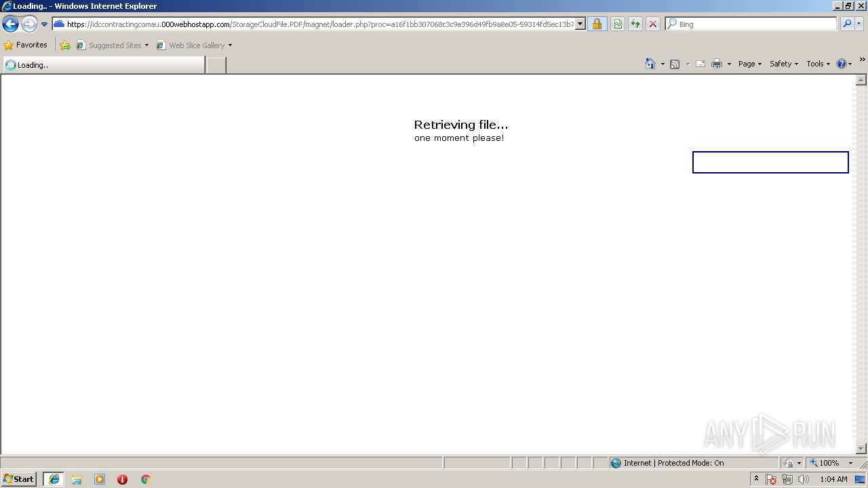The height and width of the screenshot is (488, 868).
Task: Click the Print icon
Action: coord(717,64)
